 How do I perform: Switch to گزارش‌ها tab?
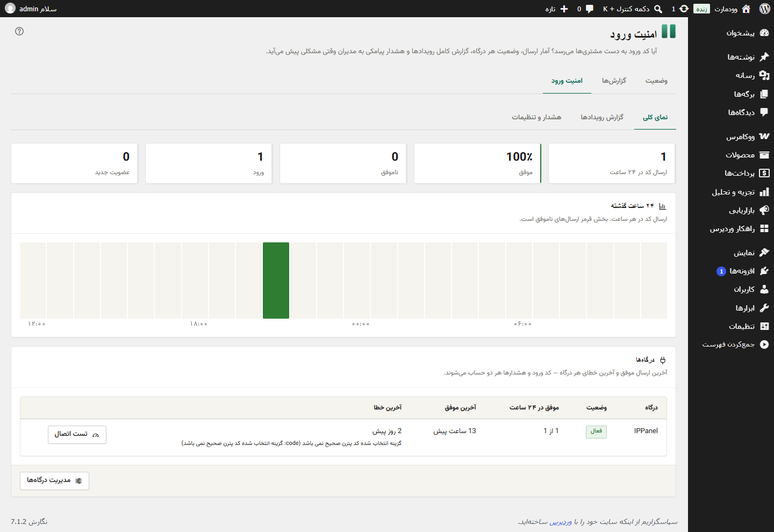pos(614,81)
